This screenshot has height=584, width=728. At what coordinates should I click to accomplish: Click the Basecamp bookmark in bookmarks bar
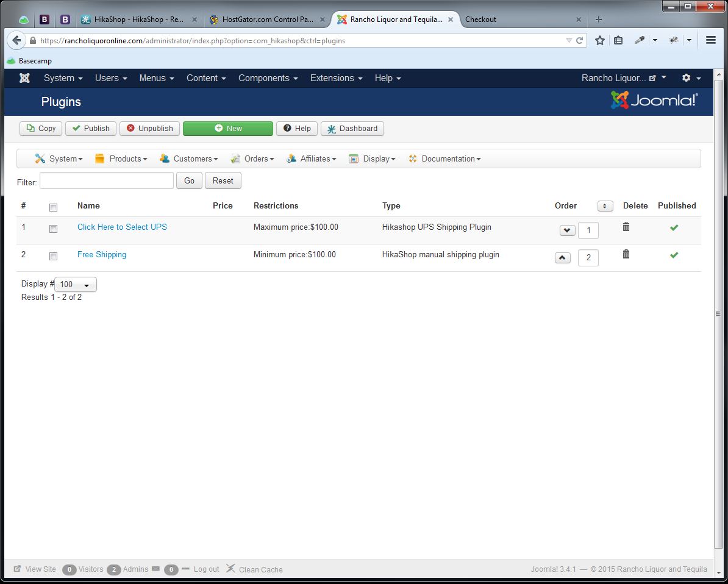tap(29, 61)
